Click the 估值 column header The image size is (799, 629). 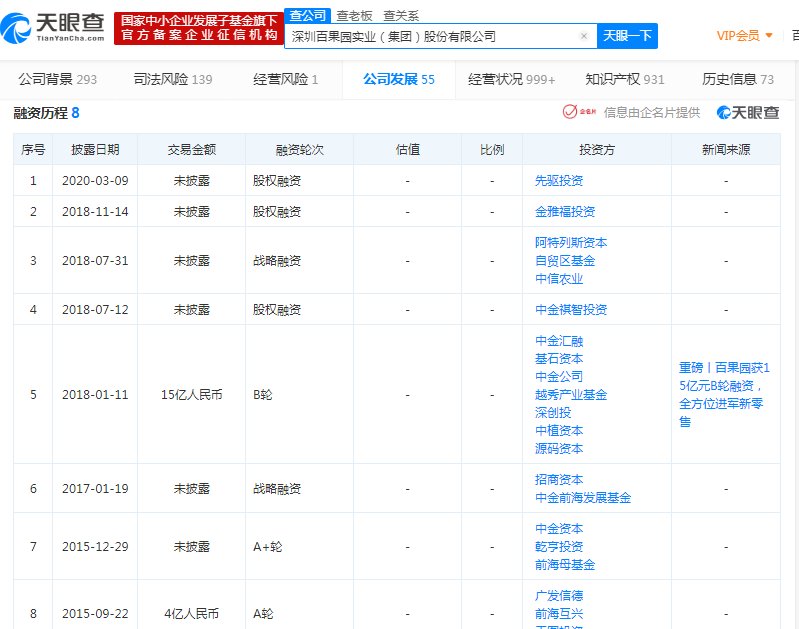(x=408, y=149)
